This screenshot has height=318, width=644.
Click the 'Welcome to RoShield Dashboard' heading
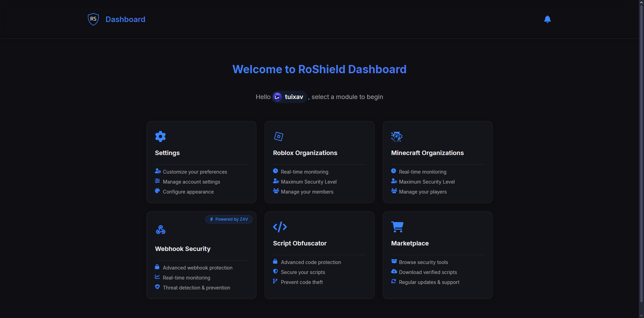[320, 69]
